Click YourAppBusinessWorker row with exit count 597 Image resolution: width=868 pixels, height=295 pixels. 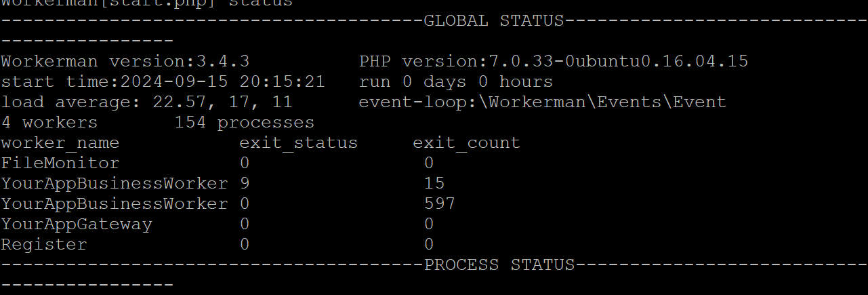(228, 203)
